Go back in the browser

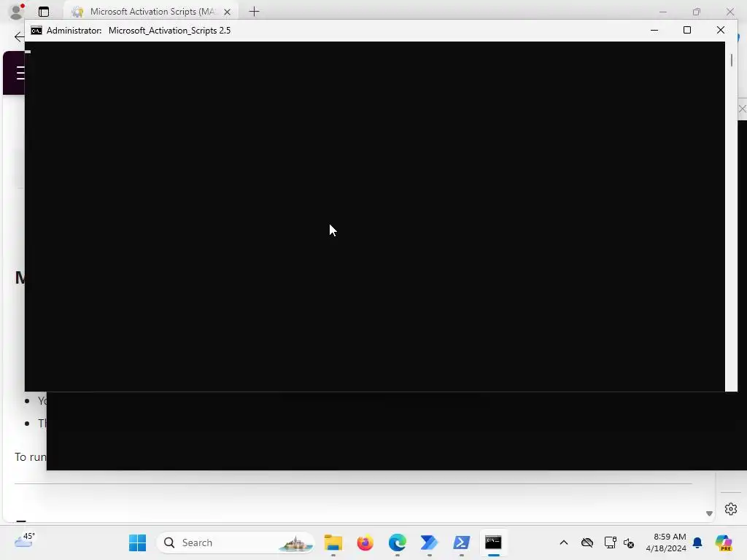point(18,36)
